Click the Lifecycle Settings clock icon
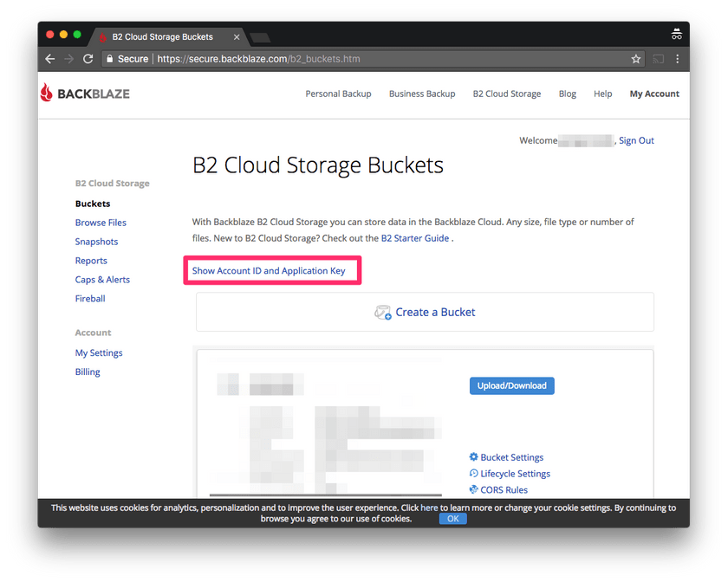The image size is (728, 582). 473,473
